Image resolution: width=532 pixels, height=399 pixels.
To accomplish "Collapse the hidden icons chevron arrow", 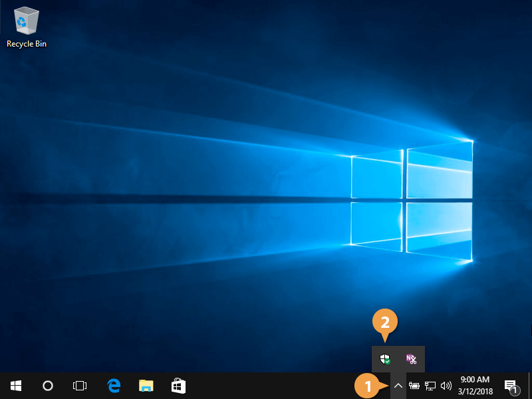I will click(x=398, y=385).
